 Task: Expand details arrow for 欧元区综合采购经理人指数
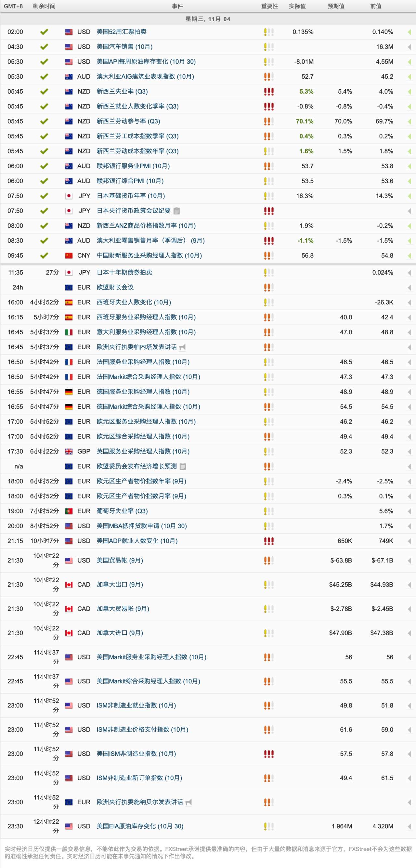pyautogui.click(x=409, y=437)
